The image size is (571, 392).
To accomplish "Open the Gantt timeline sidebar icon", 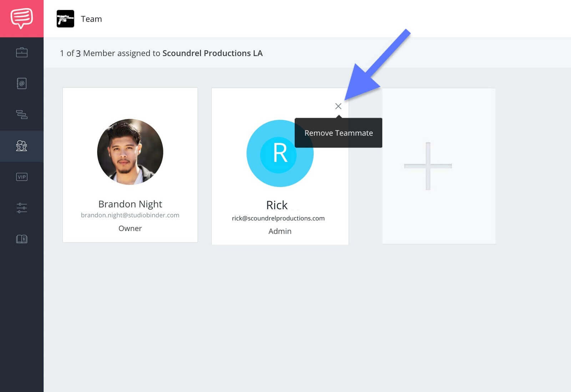I will (x=22, y=115).
